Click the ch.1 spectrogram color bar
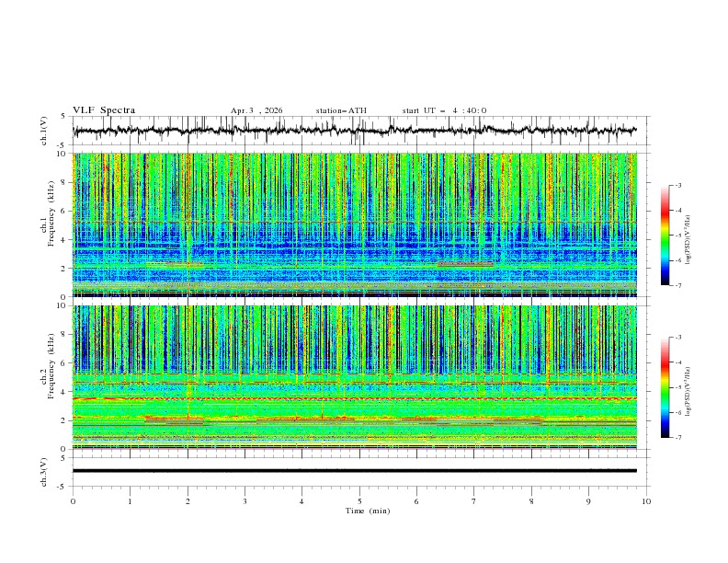 point(665,235)
